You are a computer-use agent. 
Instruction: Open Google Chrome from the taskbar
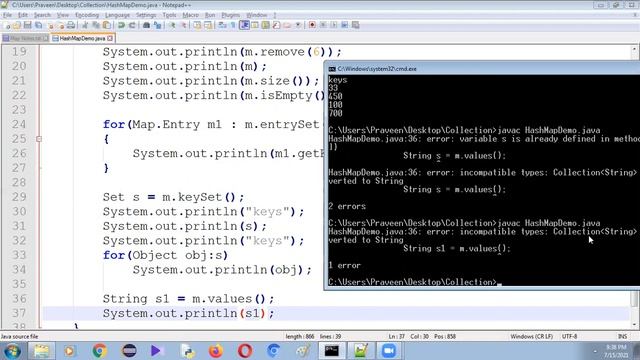click(100, 351)
